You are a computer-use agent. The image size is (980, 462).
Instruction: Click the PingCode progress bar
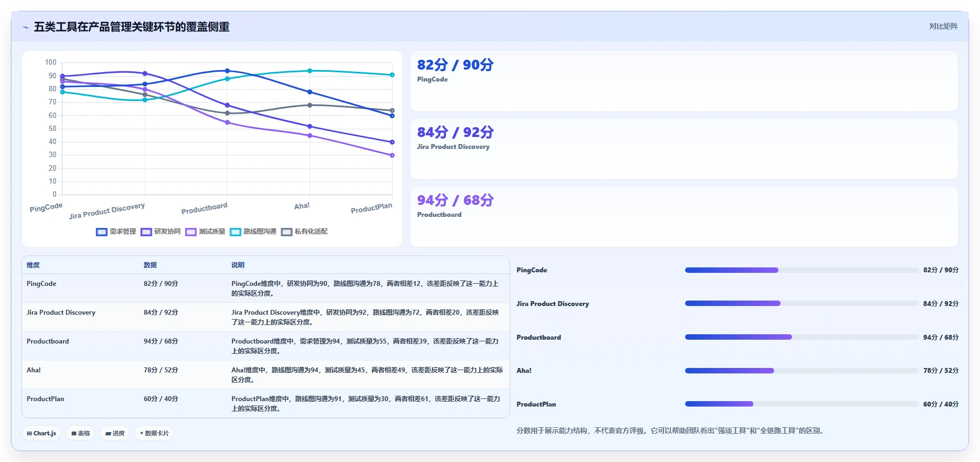click(x=802, y=270)
